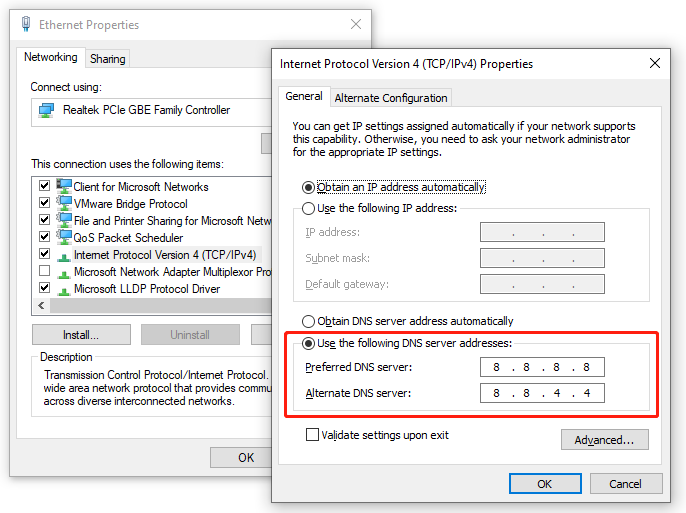
Task: Click the IP address input field
Action: 542,232
